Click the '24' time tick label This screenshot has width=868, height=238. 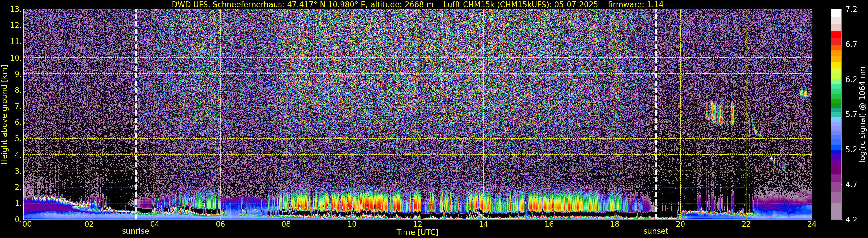[x=812, y=224]
